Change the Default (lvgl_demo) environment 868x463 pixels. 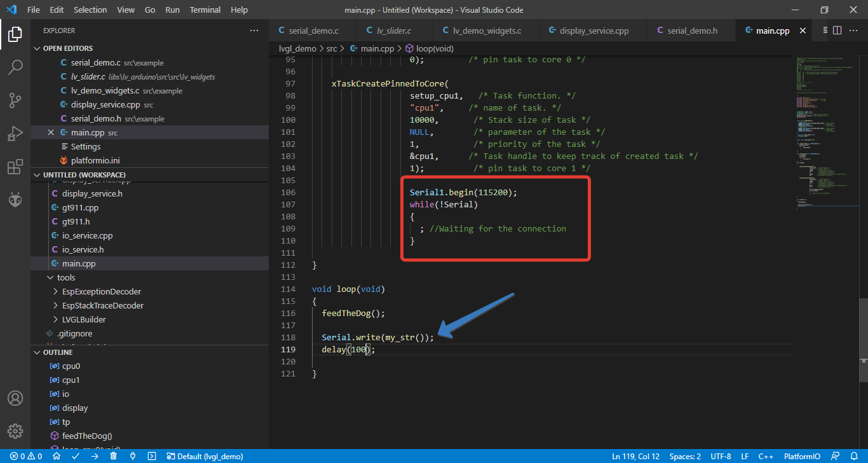(x=205, y=456)
